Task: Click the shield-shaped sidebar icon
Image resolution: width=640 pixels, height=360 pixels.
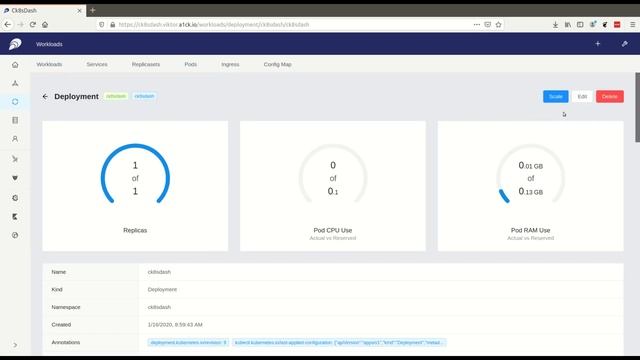Action: click(15, 178)
